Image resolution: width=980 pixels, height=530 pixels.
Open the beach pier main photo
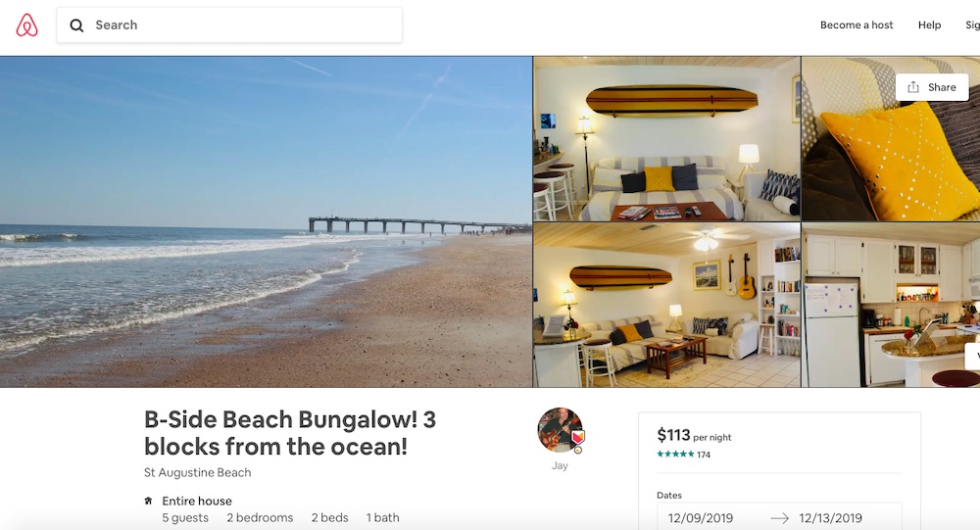click(266, 221)
